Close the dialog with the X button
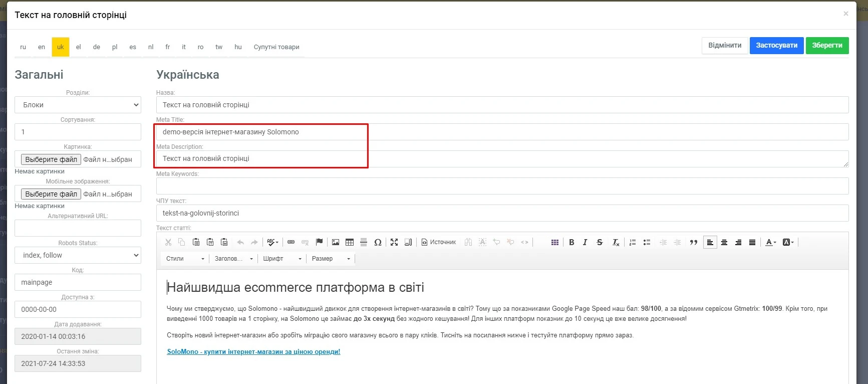This screenshot has width=868, height=384. 846,14
